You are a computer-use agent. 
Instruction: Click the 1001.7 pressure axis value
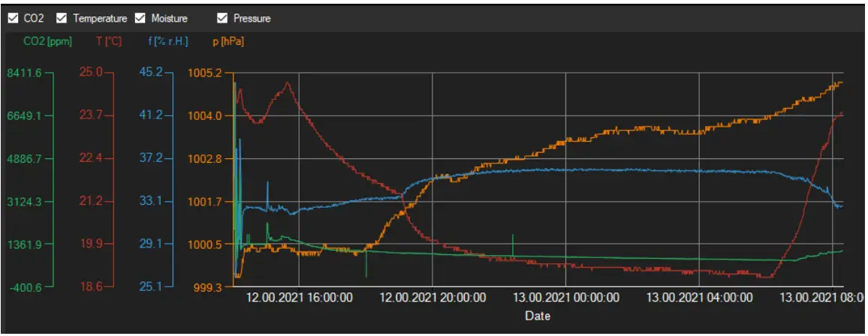coord(206,201)
